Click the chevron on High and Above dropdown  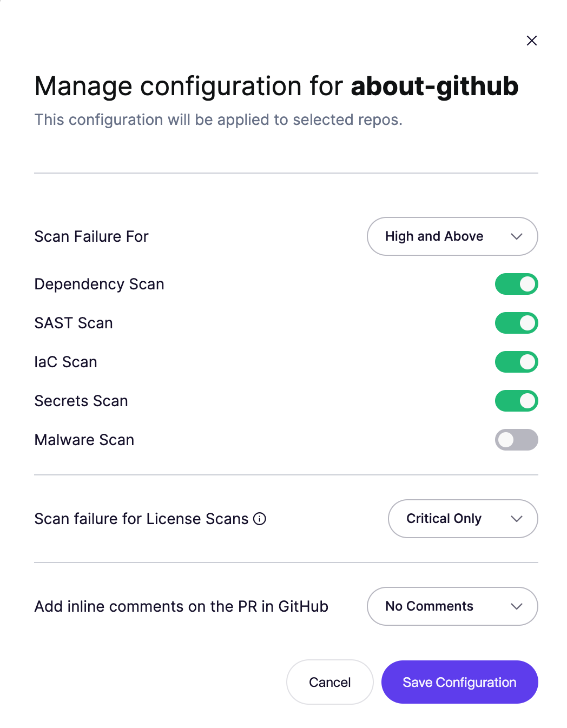click(516, 236)
